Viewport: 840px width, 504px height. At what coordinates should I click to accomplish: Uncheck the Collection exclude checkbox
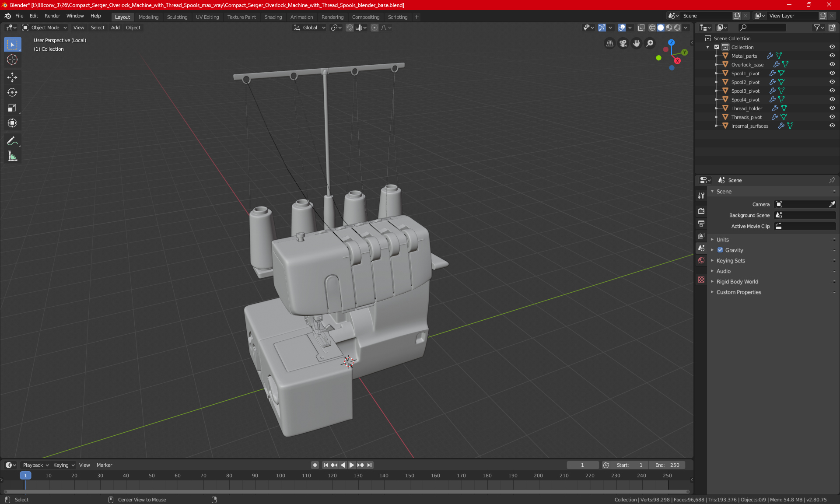(717, 47)
